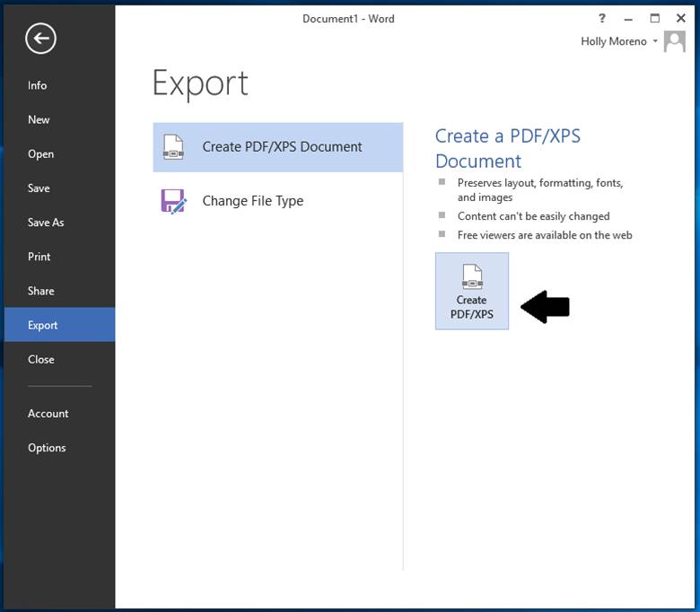Maximize the Word window
Image resolution: width=700 pixels, height=612 pixels.
[654, 18]
